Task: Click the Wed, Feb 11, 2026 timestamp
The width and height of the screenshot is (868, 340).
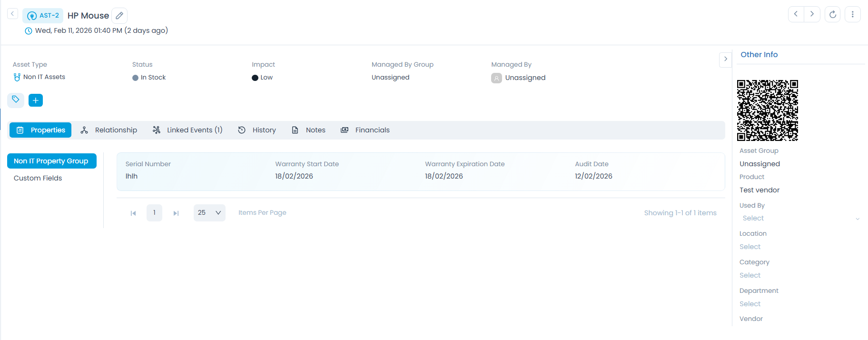Action: click(x=101, y=30)
